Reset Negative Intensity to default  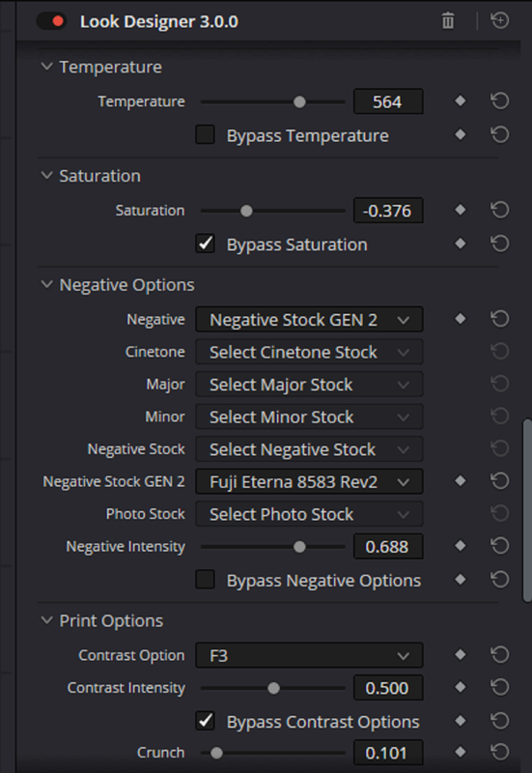click(x=499, y=546)
